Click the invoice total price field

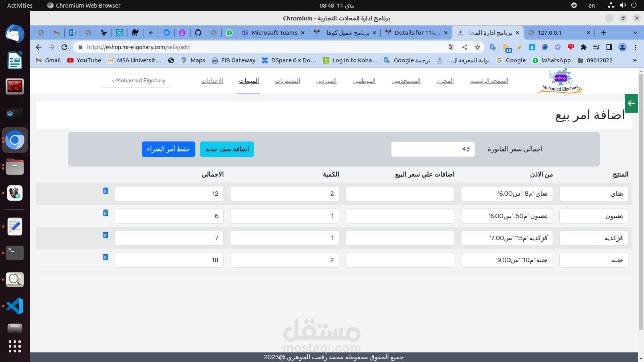(433, 149)
